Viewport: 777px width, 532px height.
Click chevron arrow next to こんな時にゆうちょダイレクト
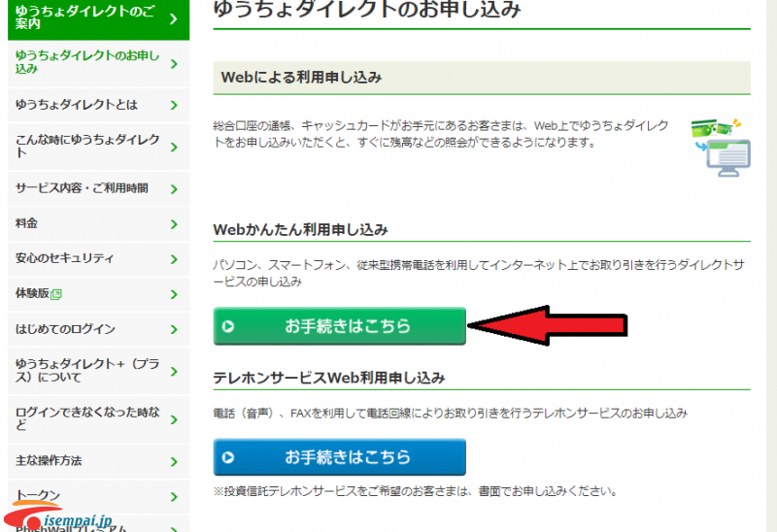[x=174, y=148]
